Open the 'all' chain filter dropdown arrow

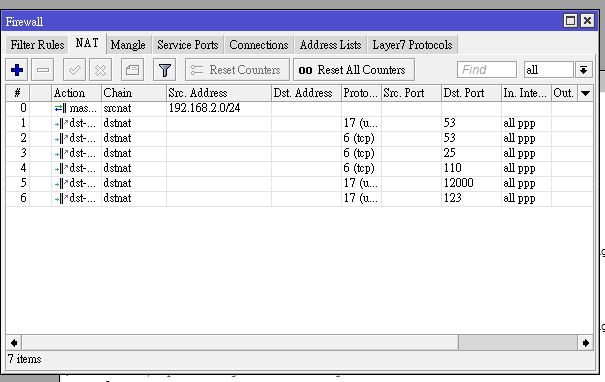coord(583,70)
